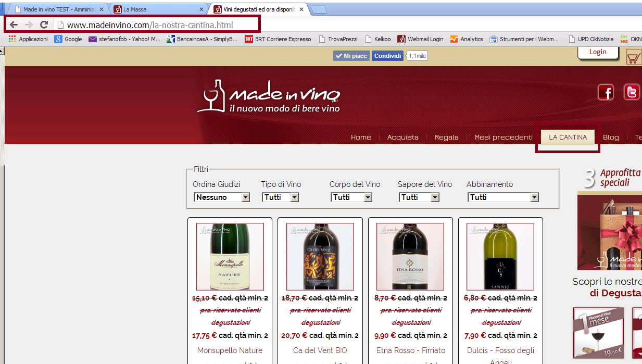Viewport: 642px width, 364px height.
Task: Click the 1,1mila like counter
Action: point(417,56)
